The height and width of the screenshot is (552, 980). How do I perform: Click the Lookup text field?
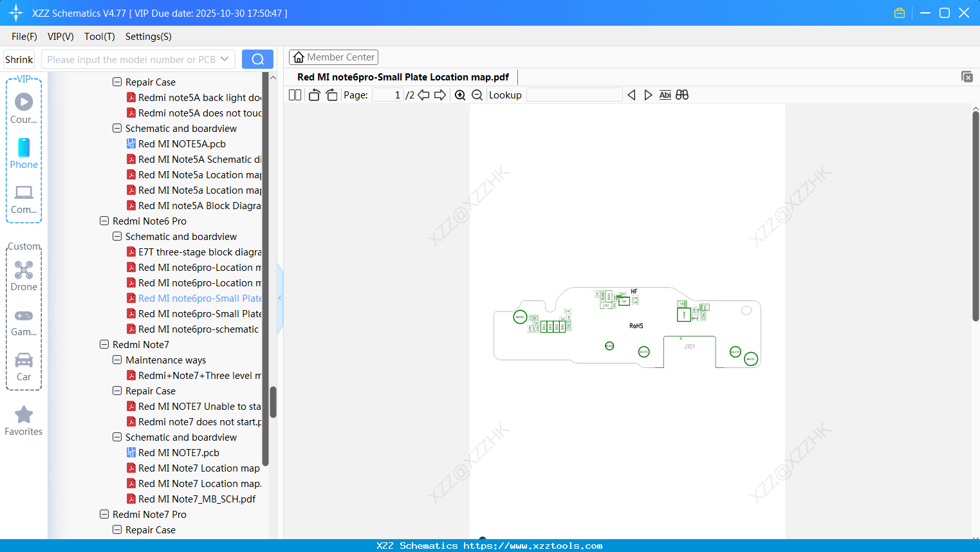[574, 95]
